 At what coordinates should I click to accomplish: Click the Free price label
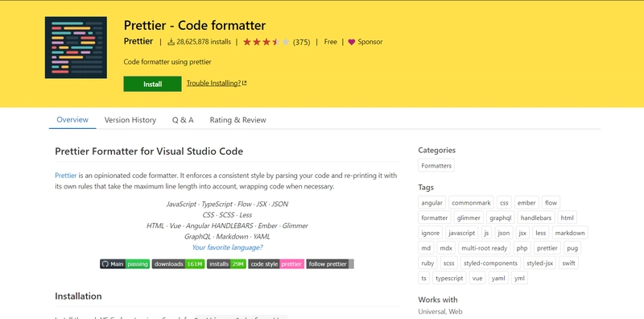330,42
